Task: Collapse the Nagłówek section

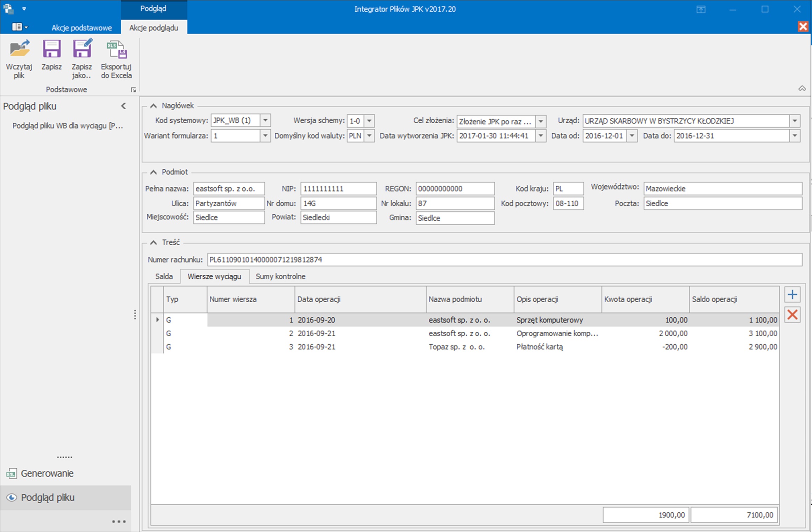Action: tap(153, 106)
